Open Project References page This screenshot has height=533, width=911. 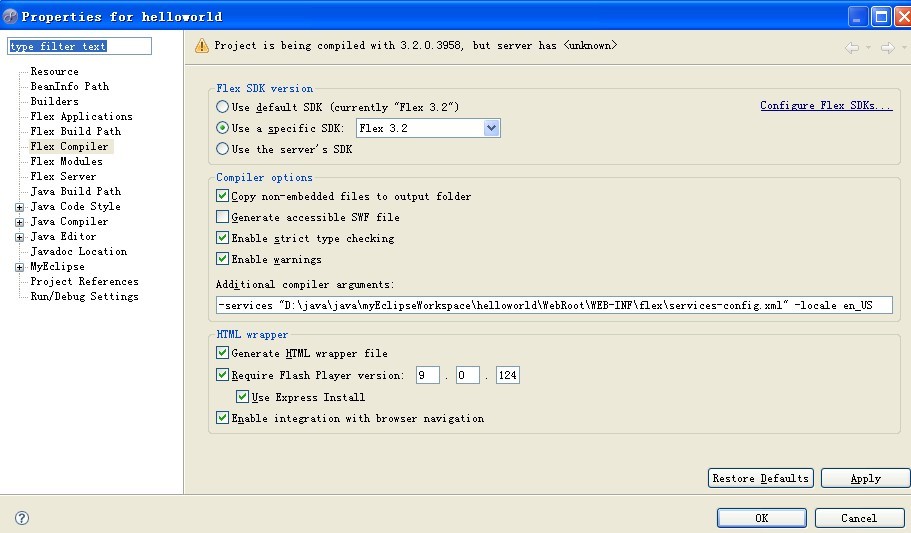(x=84, y=281)
